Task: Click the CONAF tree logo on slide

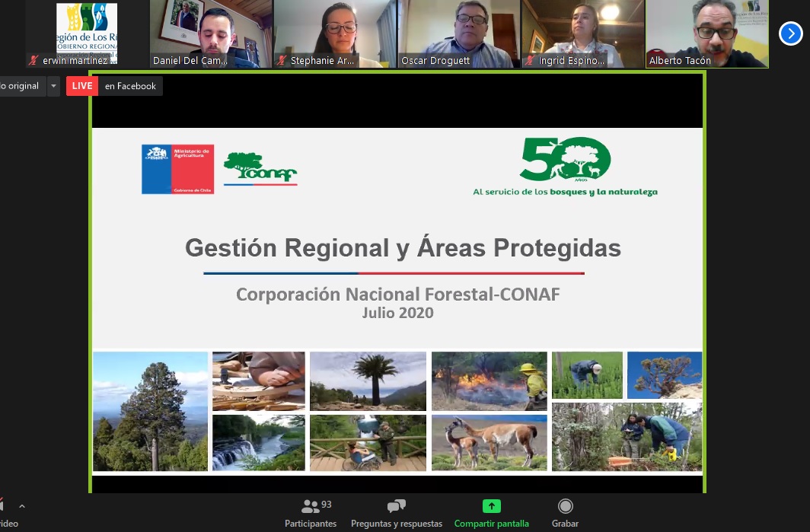Action: click(x=260, y=169)
